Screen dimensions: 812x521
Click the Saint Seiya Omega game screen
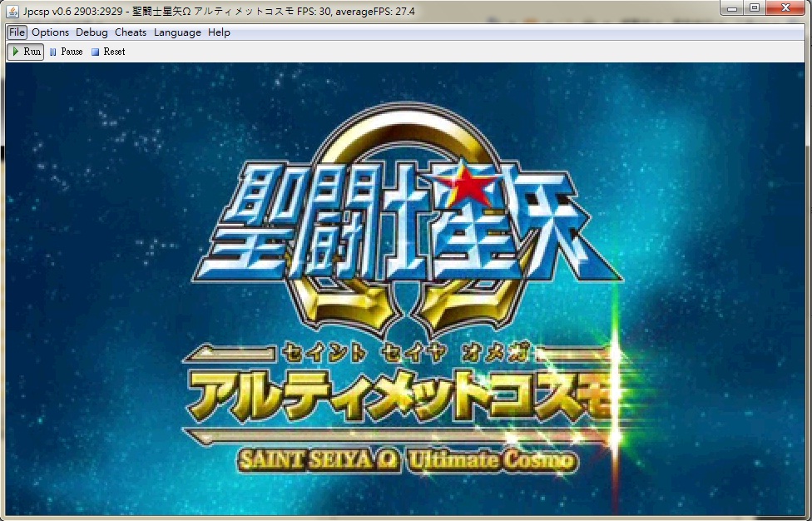point(405,289)
